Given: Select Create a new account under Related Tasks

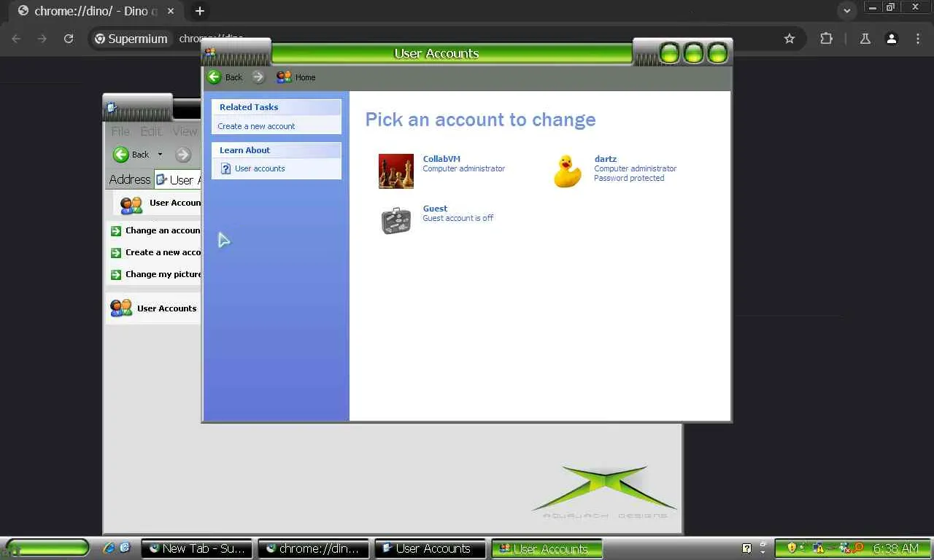Looking at the screenshot, I should pos(256,126).
